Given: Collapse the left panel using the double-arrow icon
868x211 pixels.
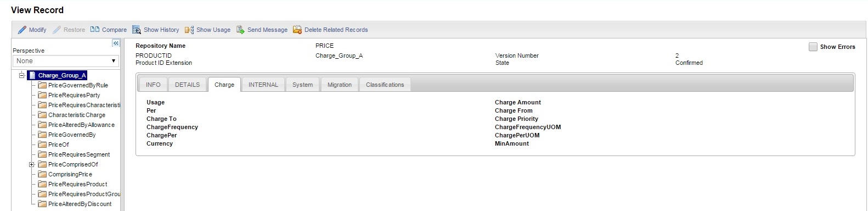Looking at the screenshot, I should pos(116,43).
